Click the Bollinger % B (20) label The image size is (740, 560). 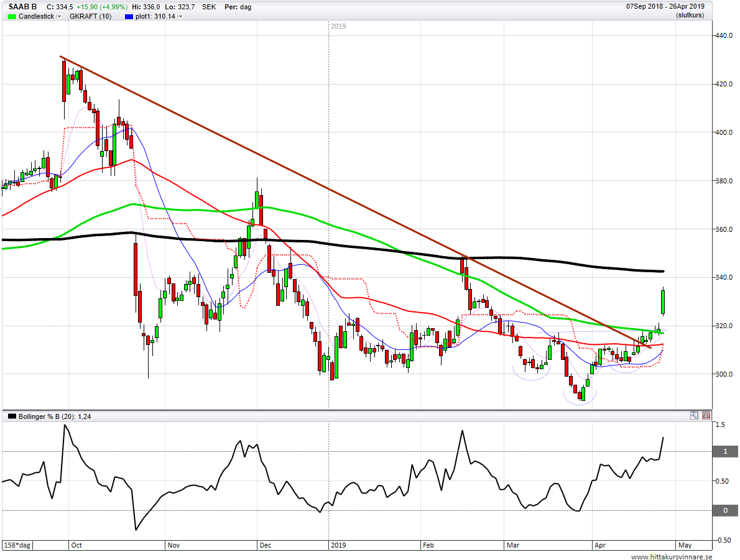click(x=55, y=416)
